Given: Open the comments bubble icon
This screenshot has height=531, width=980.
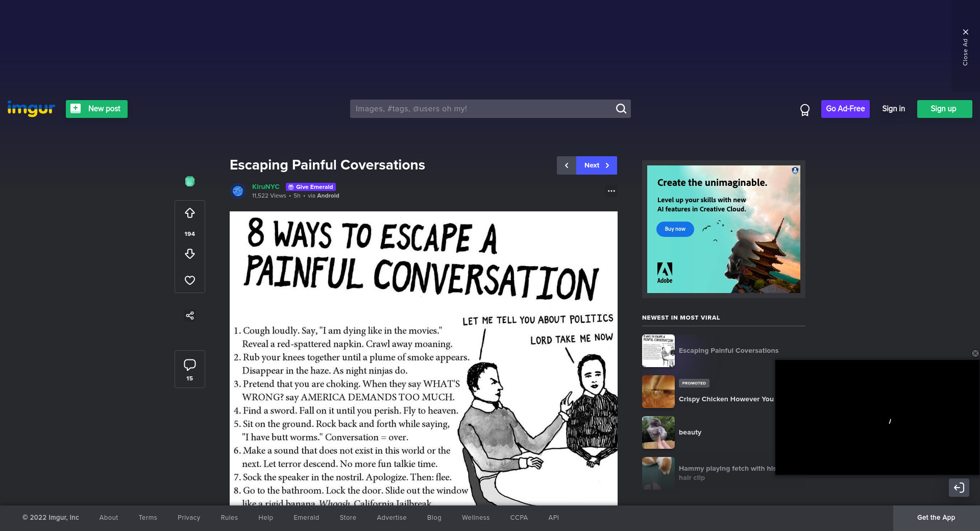Looking at the screenshot, I should (190, 365).
